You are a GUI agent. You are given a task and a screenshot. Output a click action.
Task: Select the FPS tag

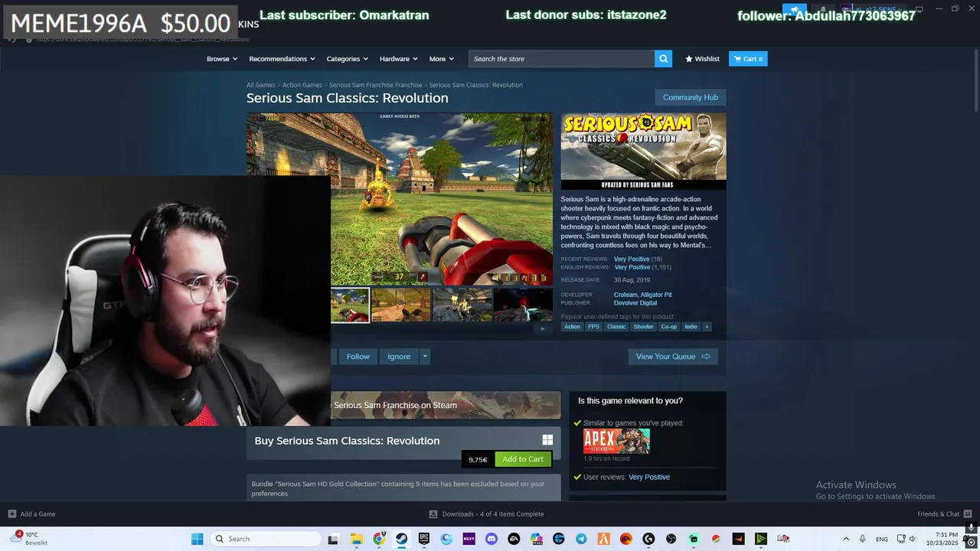point(593,327)
